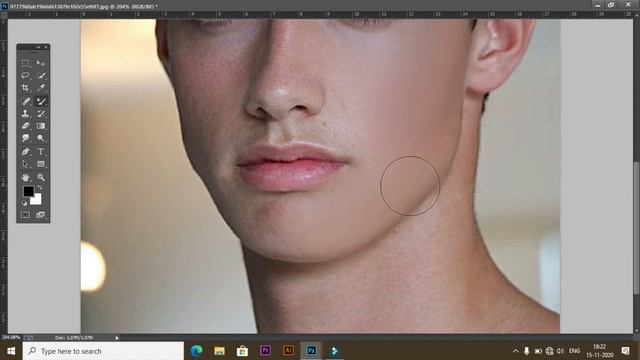
Task: Open the white background color picker
Action: [x=37, y=200]
